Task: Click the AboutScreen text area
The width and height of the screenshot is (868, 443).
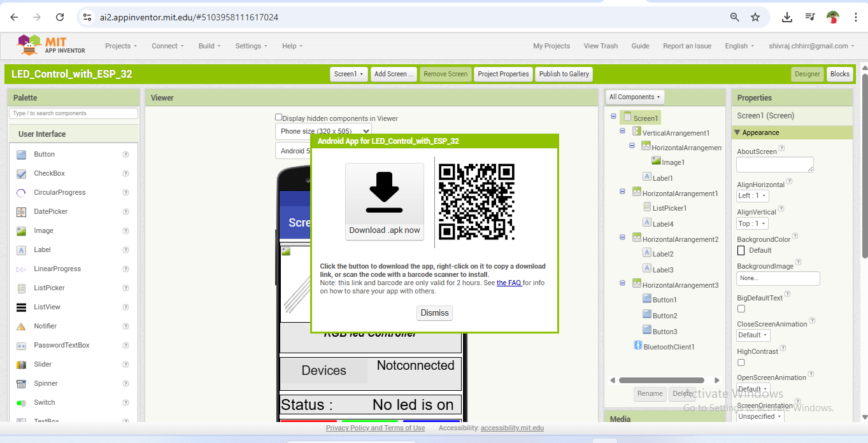Action: tap(775, 164)
